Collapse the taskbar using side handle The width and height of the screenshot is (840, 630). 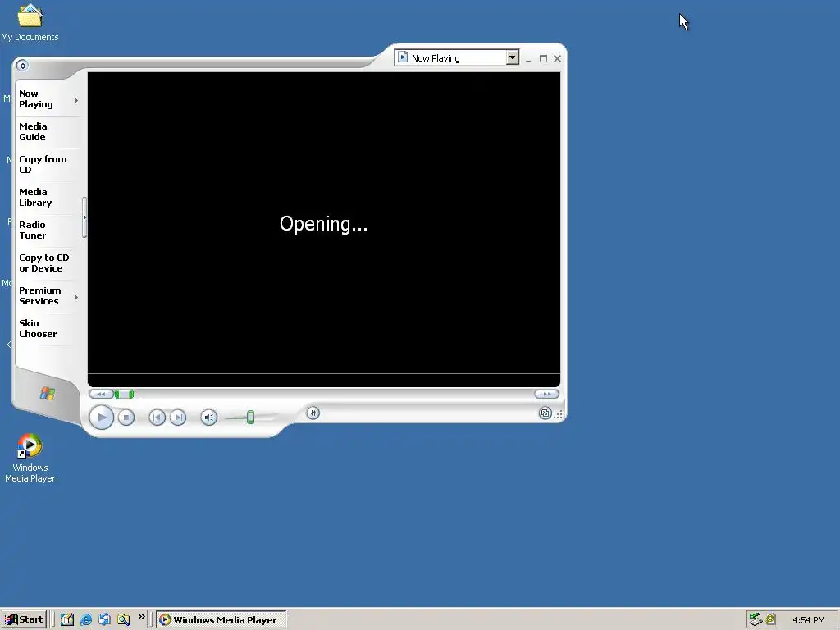click(x=84, y=217)
